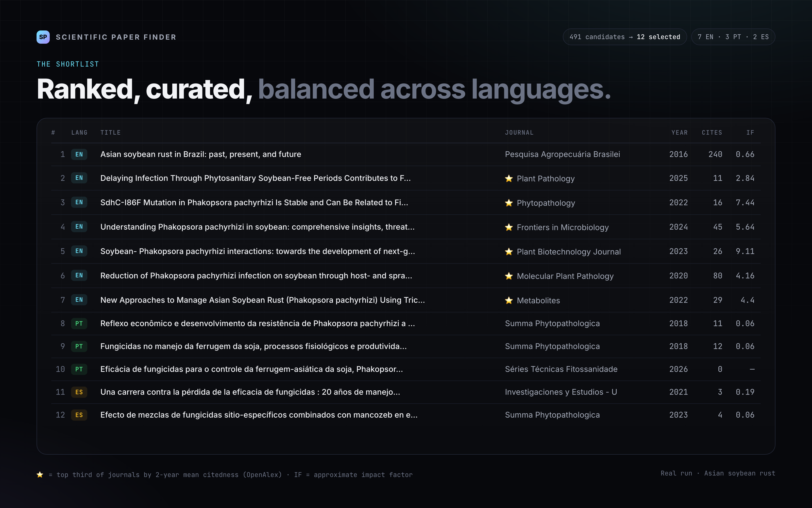Click the TITLE column header
812x508 pixels.
[x=110, y=133]
